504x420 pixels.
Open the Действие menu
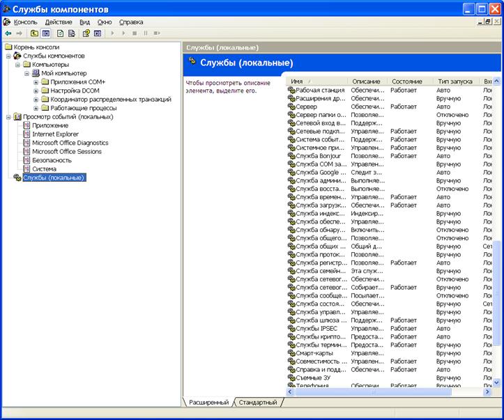coord(58,22)
